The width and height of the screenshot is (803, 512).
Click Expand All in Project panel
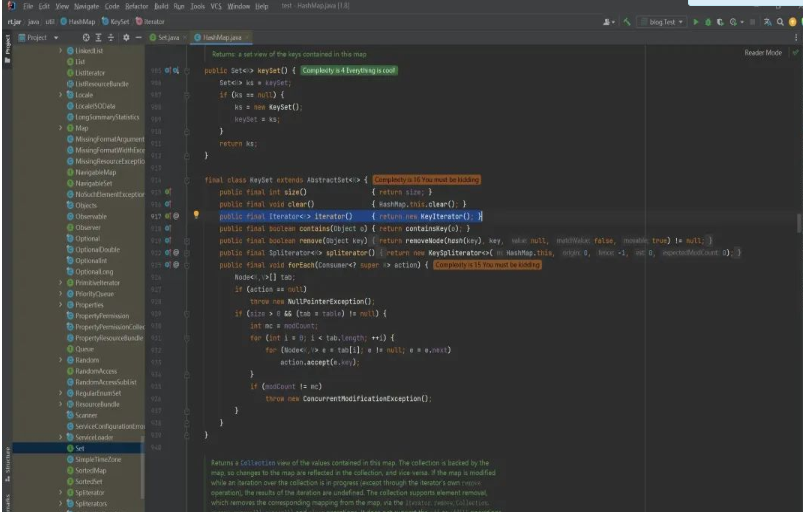[98, 37]
